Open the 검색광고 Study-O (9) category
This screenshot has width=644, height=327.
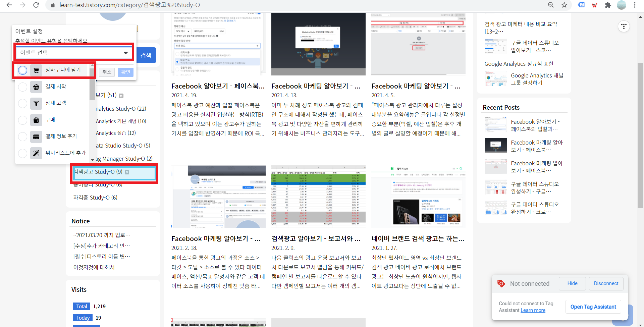coord(98,172)
